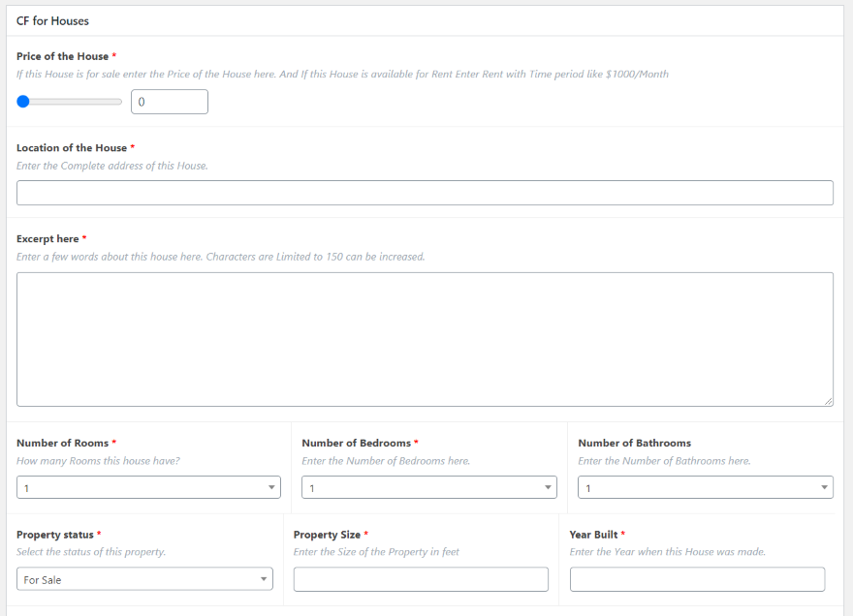Screen dimensions: 853x616
Task: Open the Number of Bathrooms dropdown
Action: (x=705, y=488)
